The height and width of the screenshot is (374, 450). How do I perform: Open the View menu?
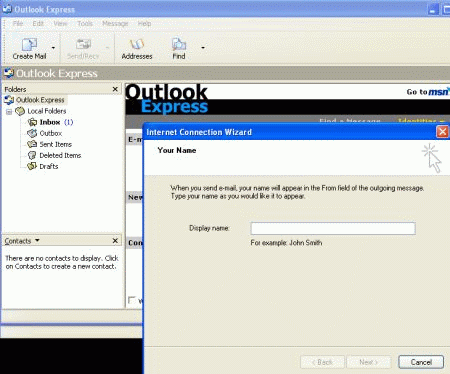tap(60, 24)
